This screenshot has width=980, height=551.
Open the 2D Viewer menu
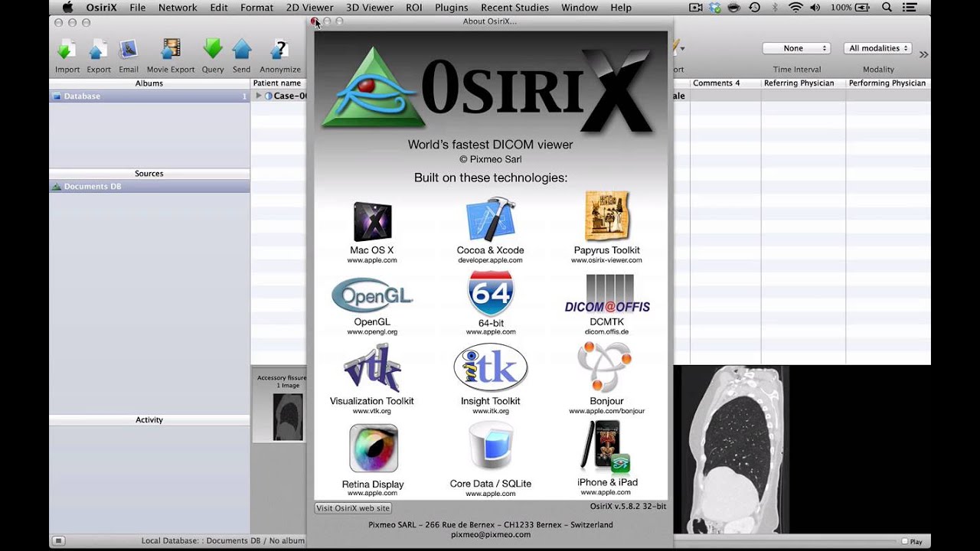tap(309, 8)
